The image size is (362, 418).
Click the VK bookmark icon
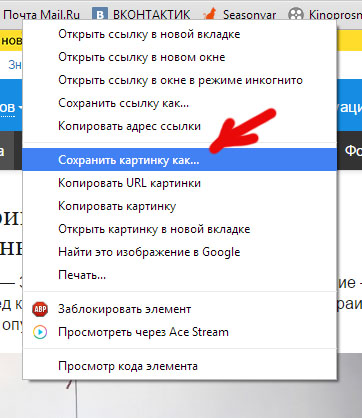pos(100,15)
